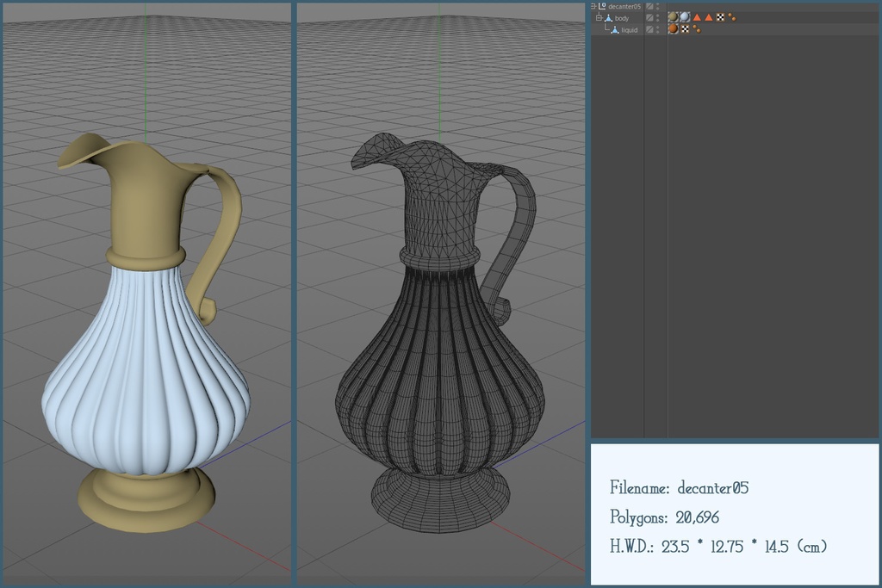Select the decanter05 object name
This screenshot has width=882, height=588.
[624, 6]
